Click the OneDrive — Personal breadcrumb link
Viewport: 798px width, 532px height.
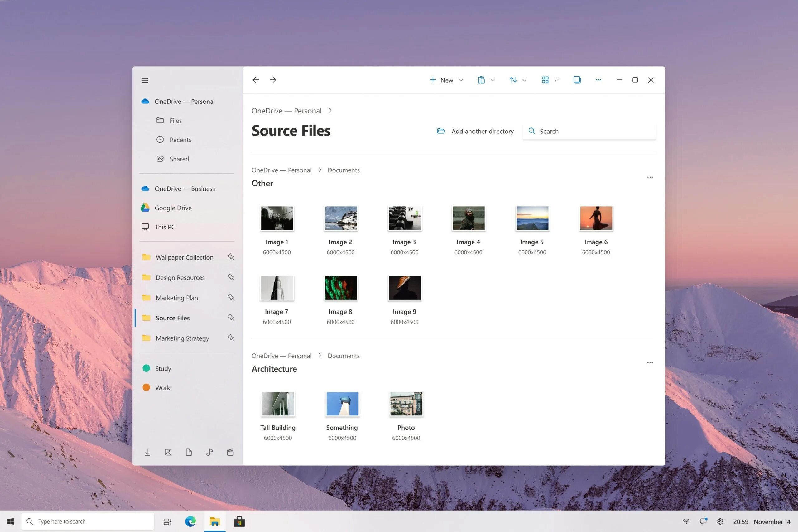(286, 111)
